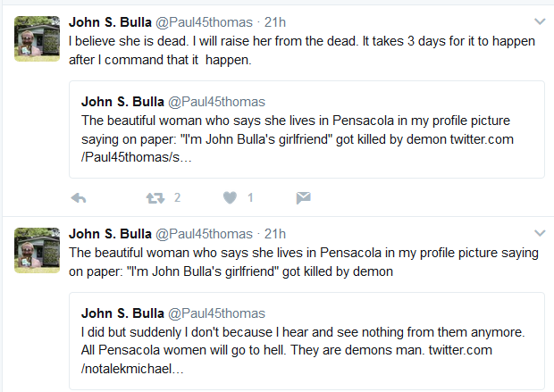This screenshot has height=392, width=554.
Task: Send first tweet via direct message envelope
Action: coord(303,198)
